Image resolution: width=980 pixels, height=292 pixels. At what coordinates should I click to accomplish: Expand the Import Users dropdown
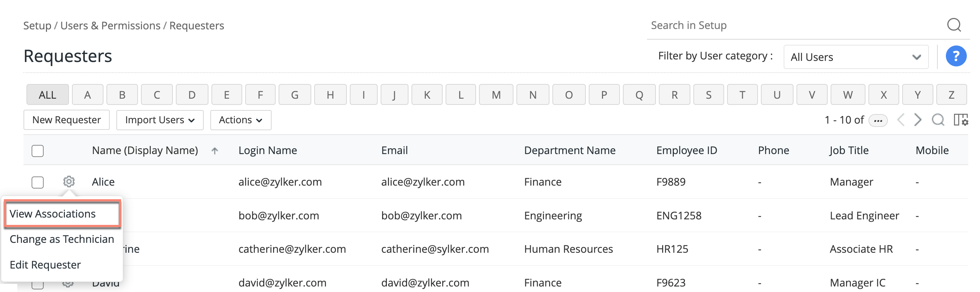(160, 120)
